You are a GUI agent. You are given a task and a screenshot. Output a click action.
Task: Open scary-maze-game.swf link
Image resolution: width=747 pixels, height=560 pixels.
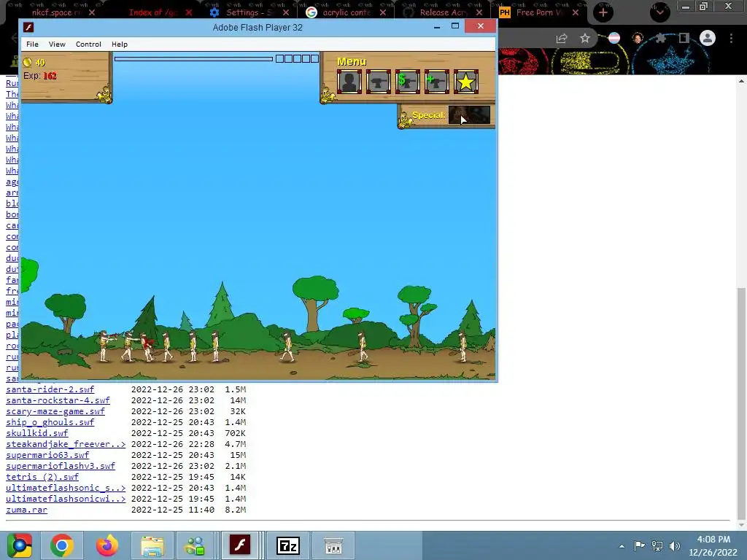point(55,411)
